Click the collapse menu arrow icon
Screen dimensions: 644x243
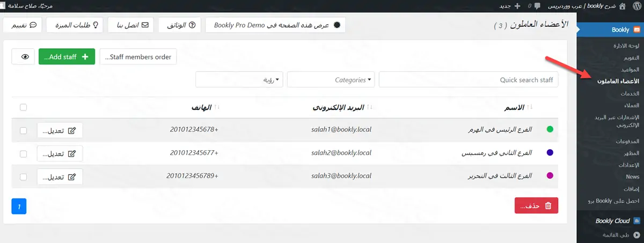(636, 235)
